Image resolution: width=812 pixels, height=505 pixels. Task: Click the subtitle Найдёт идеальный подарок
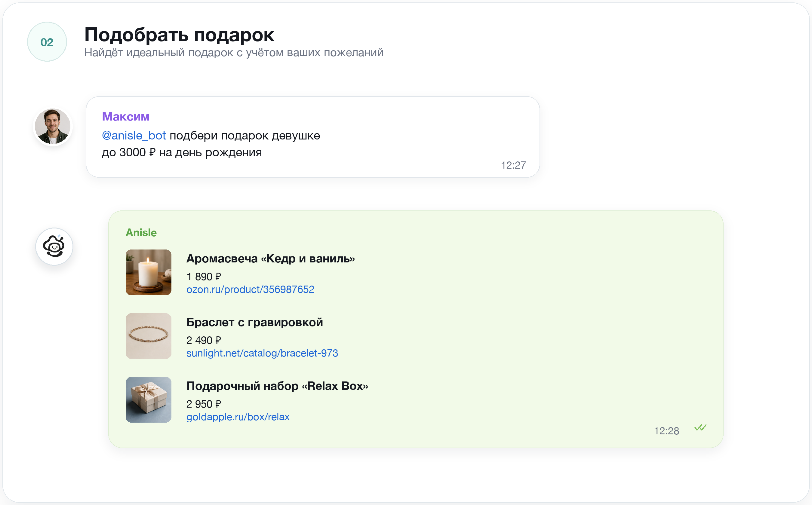[234, 53]
